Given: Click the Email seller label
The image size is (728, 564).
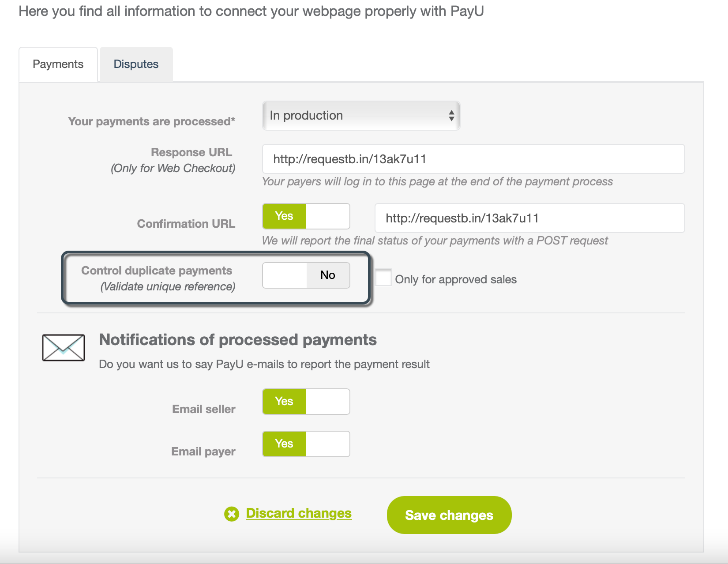Looking at the screenshot, I should (204, 409).
